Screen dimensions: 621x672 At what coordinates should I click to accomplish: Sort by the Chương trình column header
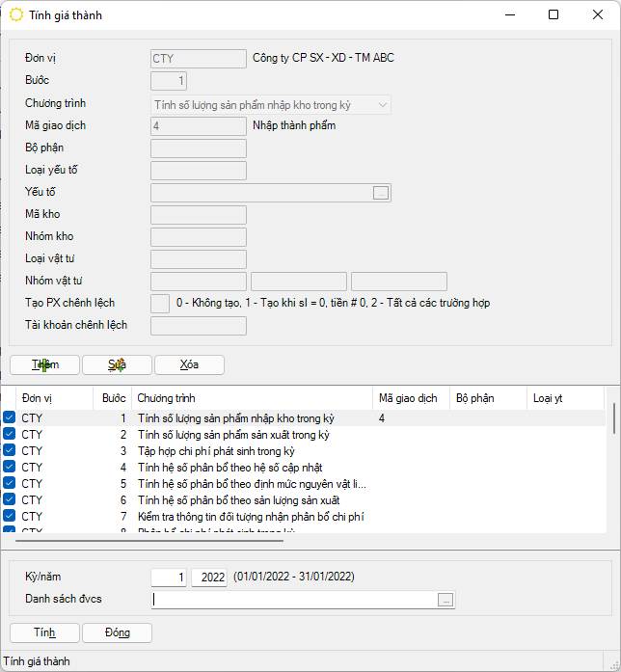click(x=251, y=397)
